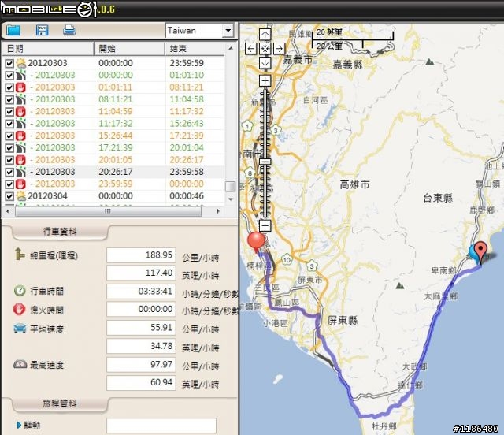The height and width of the screenshot is (435, 504).
Task: Toggle checkbox for the 20120304 day row
Action: coord(9,196)
